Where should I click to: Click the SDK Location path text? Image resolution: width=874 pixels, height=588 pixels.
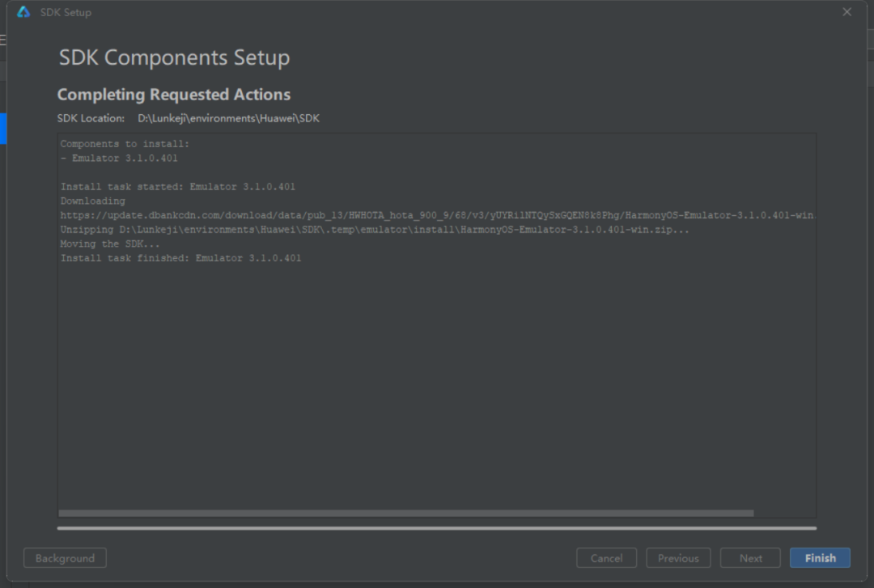(228, 118)
